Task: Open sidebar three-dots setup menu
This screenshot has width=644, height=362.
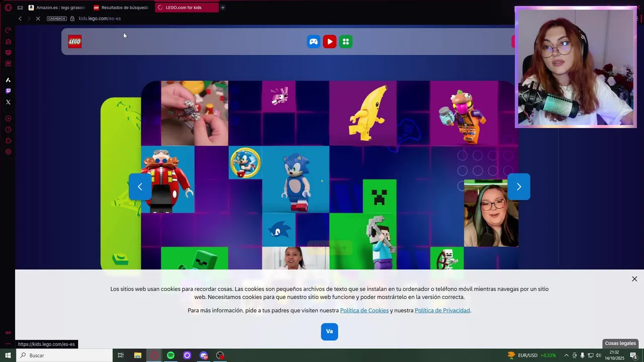Action: (x=8, y=344)
